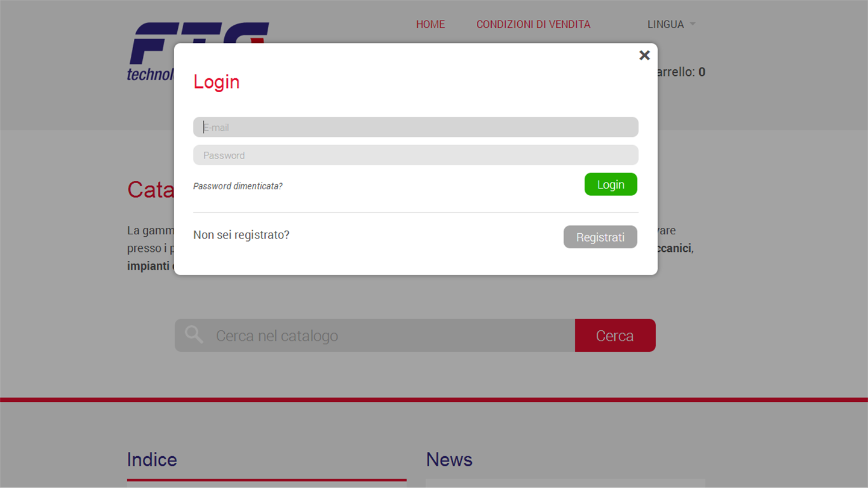Go to the HOME menu item

click(430, 24)
